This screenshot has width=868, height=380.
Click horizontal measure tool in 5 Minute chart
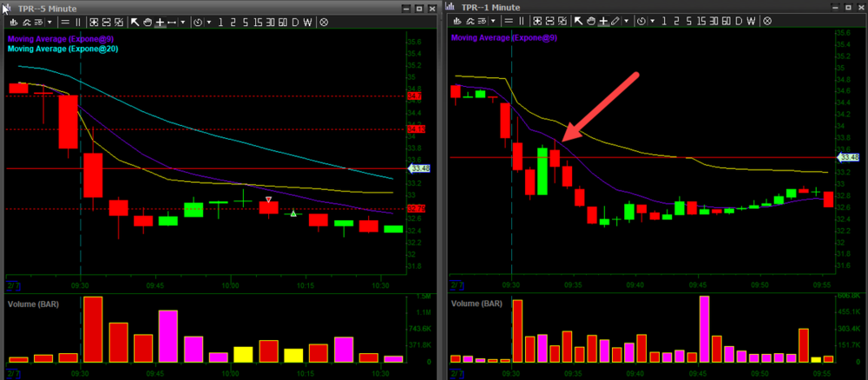pyautogui.click(x=172, y=22)
